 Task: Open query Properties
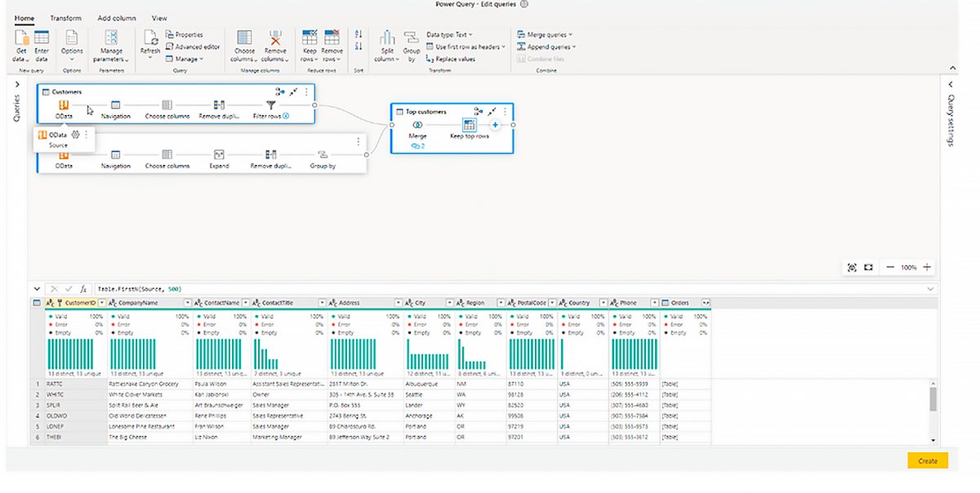click(185, 34)
